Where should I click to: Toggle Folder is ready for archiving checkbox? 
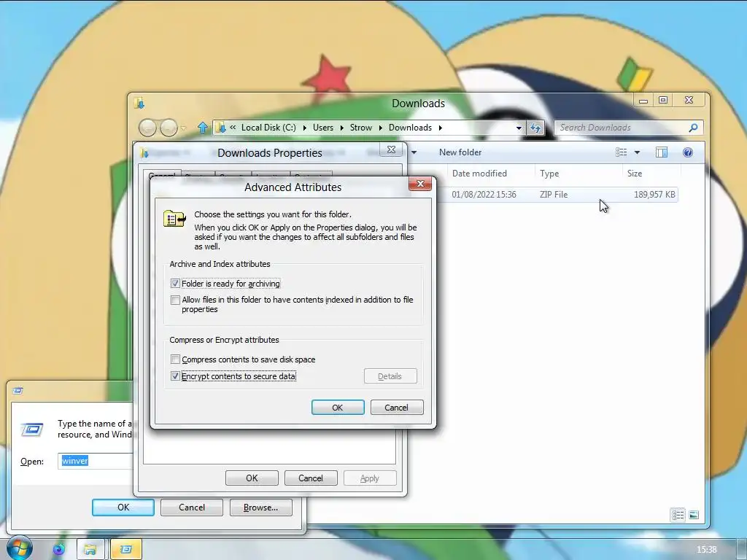click(175, 284)
